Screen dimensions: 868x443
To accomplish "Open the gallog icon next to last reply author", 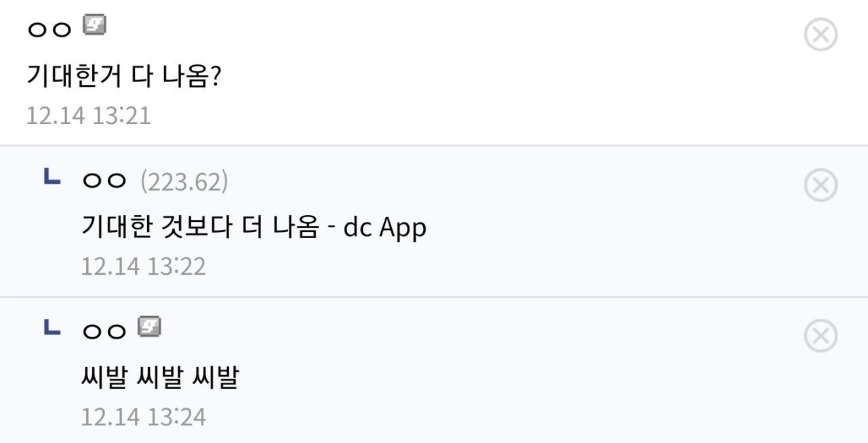I will coord(151,328).
